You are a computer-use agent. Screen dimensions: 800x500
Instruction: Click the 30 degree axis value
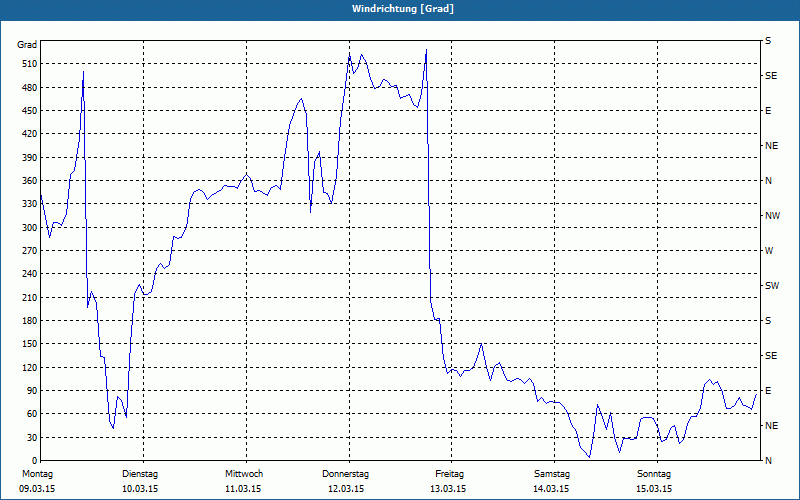(32, 438)
